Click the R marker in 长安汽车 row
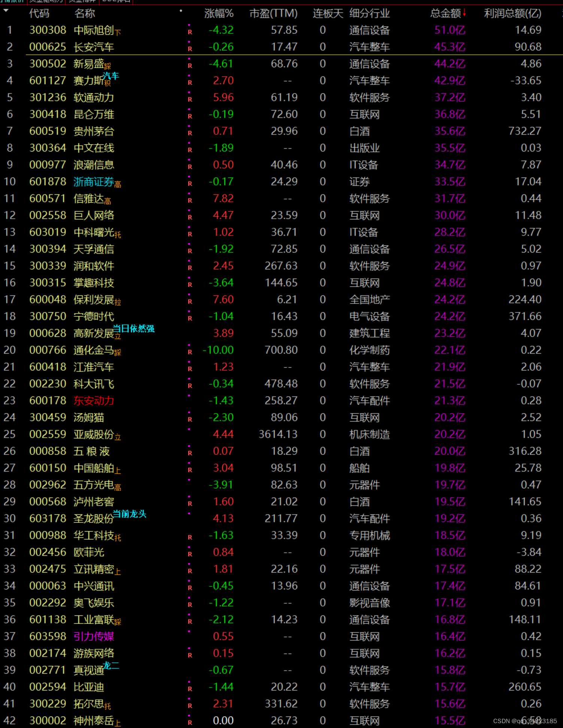Viewport: 563px width, 728px height. coord(190,49)
